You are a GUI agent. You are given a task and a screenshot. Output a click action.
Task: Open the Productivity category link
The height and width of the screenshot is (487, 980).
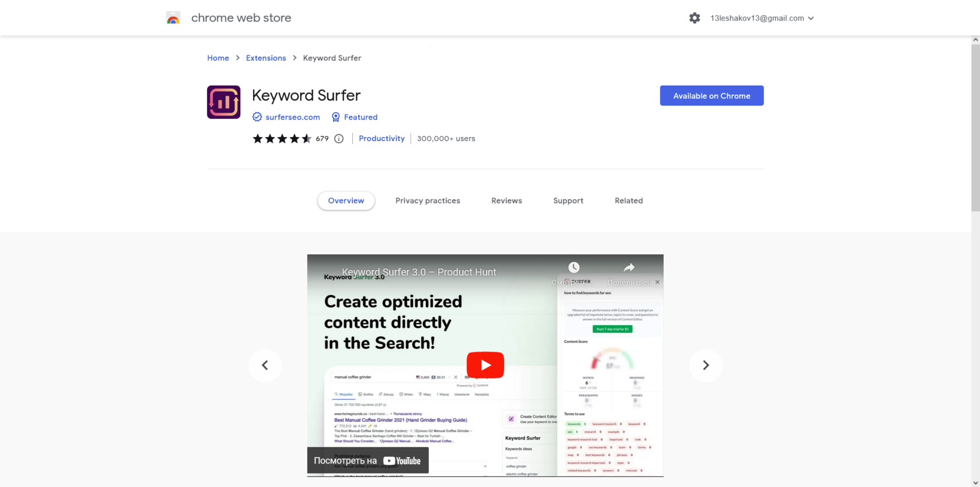(381, 138)
